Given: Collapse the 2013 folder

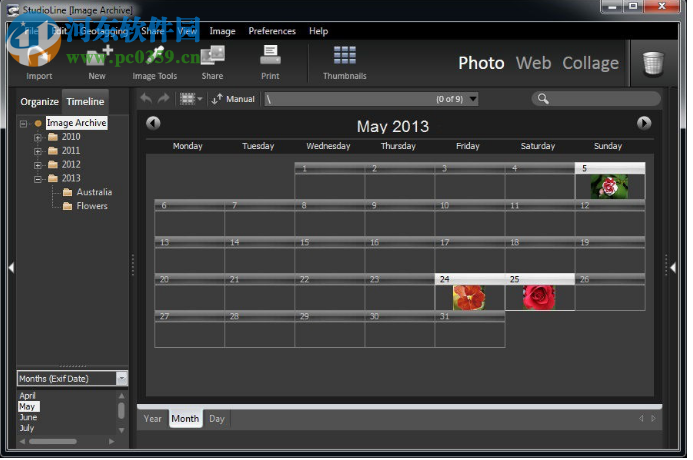Looking at the screenshot, I should 38,179.
